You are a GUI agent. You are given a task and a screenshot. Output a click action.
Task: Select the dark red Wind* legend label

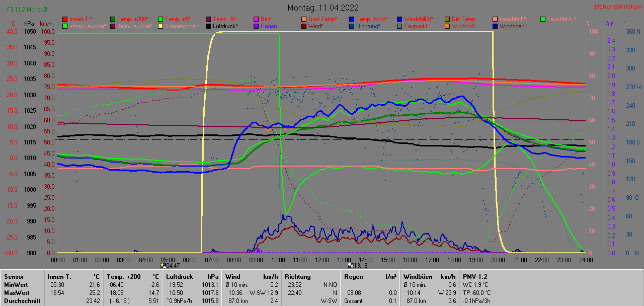316,26
